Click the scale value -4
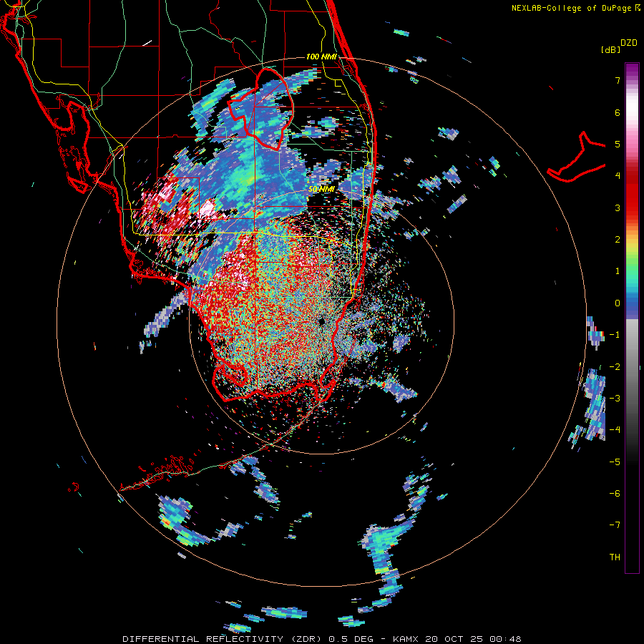644x644 pixels. 615,430
